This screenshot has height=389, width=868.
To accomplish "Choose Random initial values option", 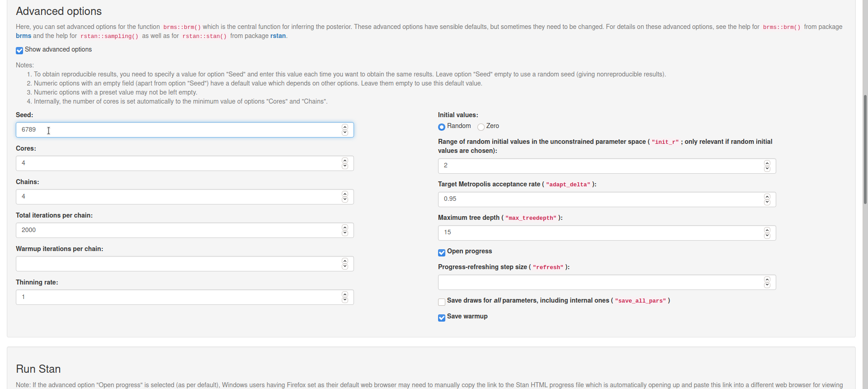I will pos(442,127).
